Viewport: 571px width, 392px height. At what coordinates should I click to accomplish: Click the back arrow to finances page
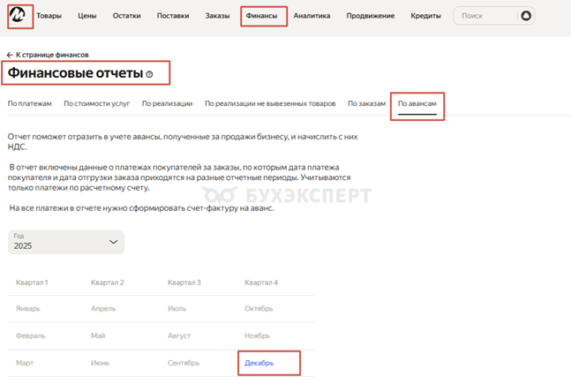[x=10, y=55]
